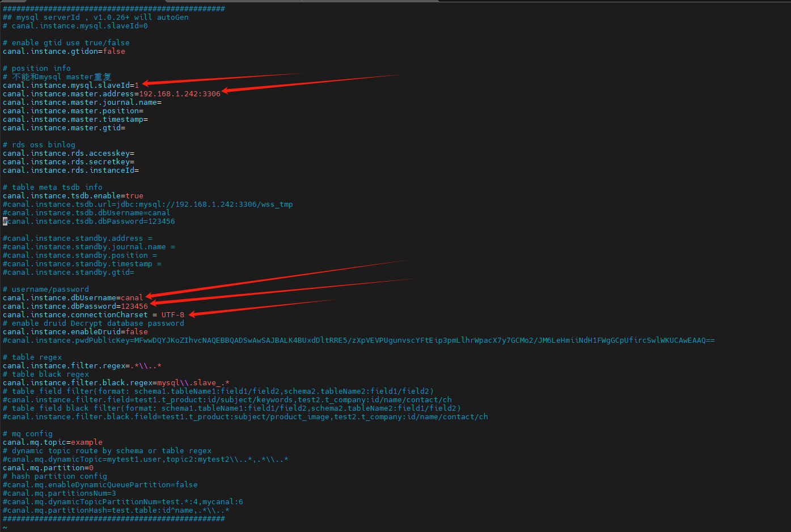Click the commented pwdPublicKey line
Image resolution: width=791 pixels, height=532 pixels.
click(x=358, y=341)
